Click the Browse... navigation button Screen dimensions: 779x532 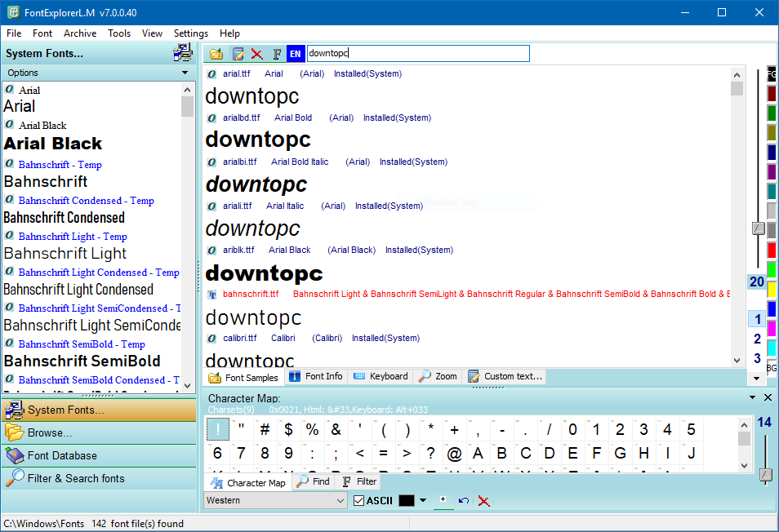[x=99, y=432]
